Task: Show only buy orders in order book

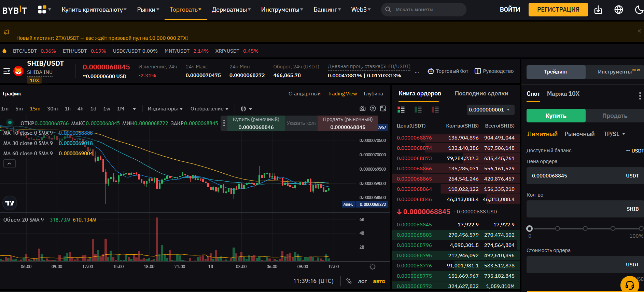Action: (x=418, y=109)
